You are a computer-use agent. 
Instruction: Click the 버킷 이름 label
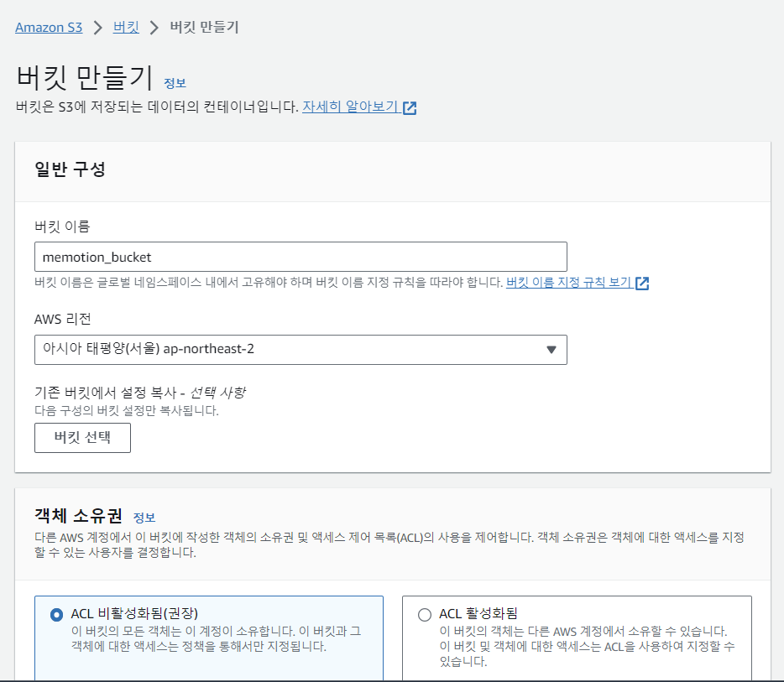62,226
